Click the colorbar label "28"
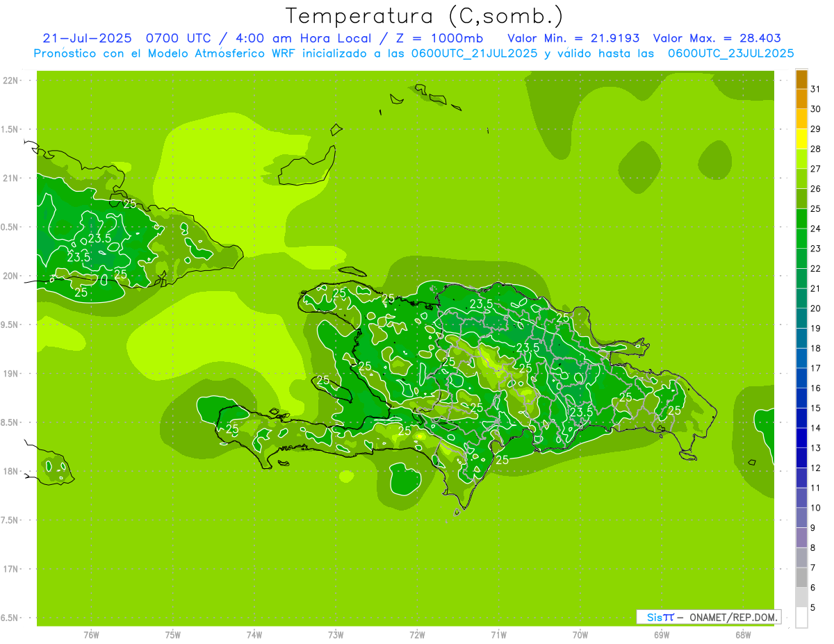 [816, 149]
